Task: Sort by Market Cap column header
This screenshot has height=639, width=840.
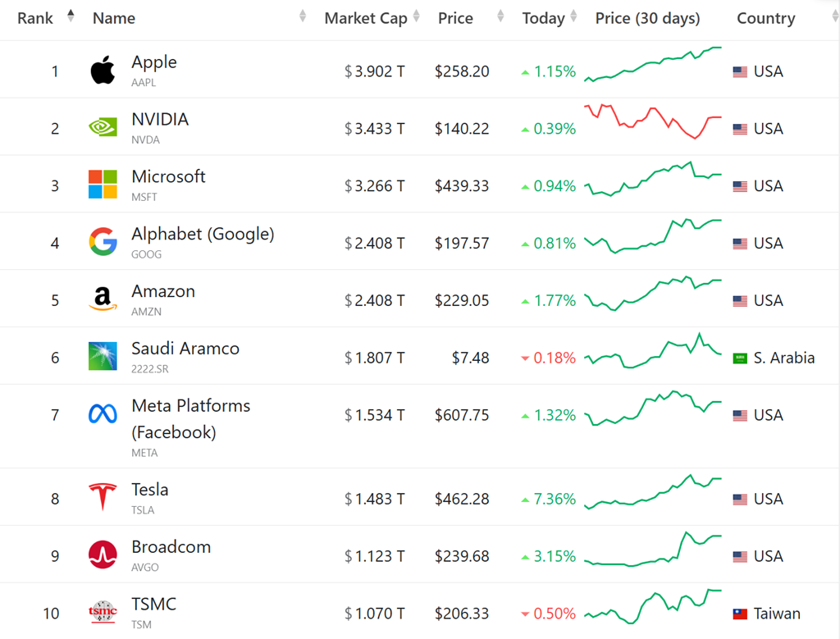Action: pos(366,18)
